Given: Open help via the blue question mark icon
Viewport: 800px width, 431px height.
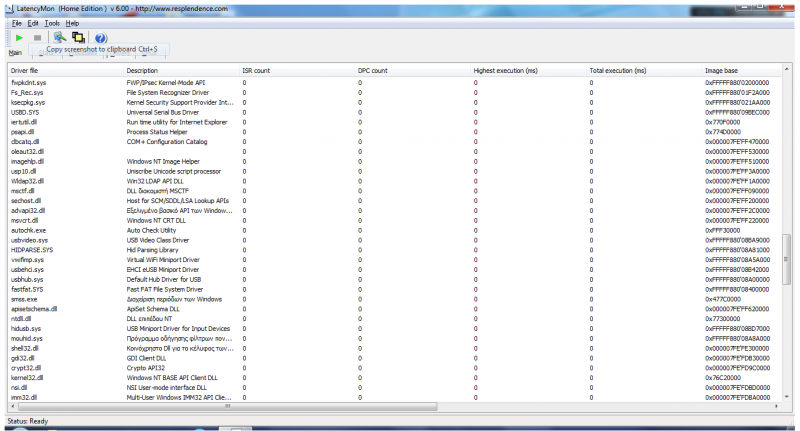Looking at the screenshot, I should (x=100, y=37).
